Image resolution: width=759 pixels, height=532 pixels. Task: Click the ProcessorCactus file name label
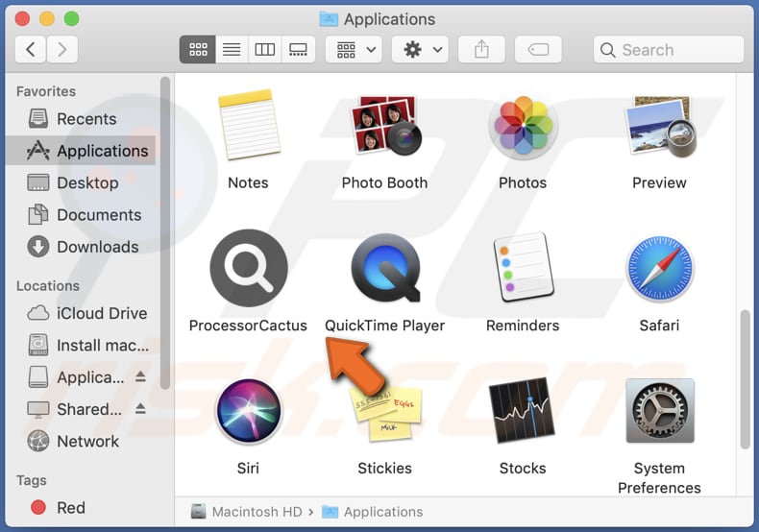point(248,326)
